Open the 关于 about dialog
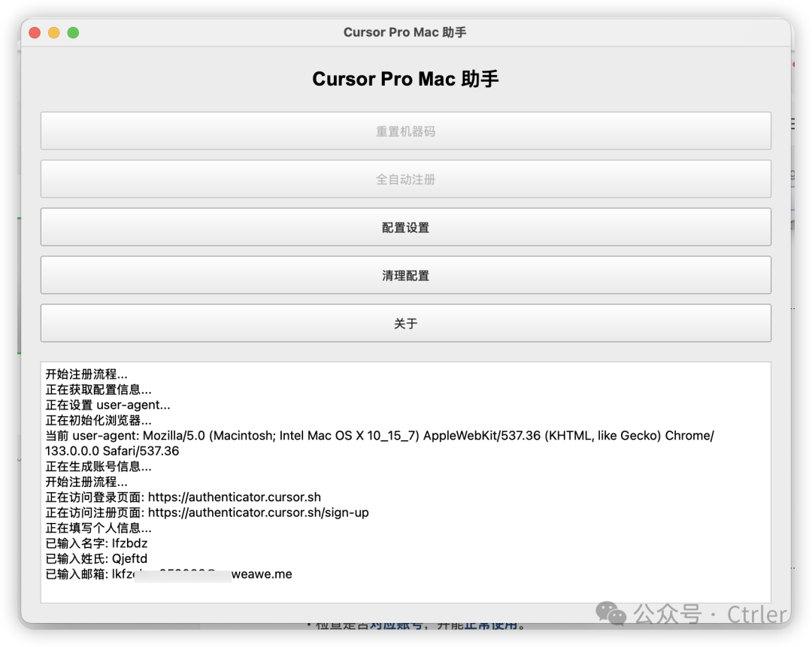This screenshot has height=647, width=812. [405, 324]
